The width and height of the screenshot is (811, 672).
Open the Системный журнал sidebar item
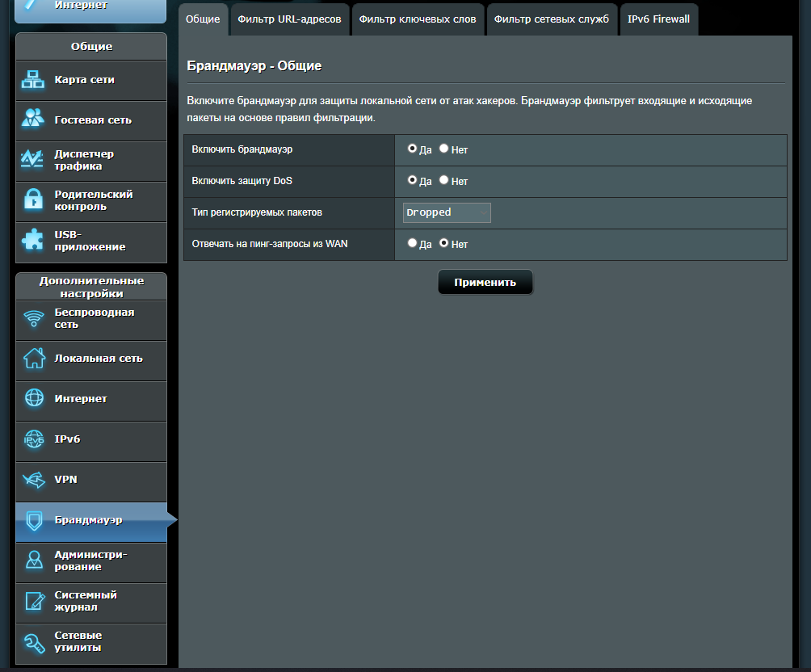[x=90, y=601]
